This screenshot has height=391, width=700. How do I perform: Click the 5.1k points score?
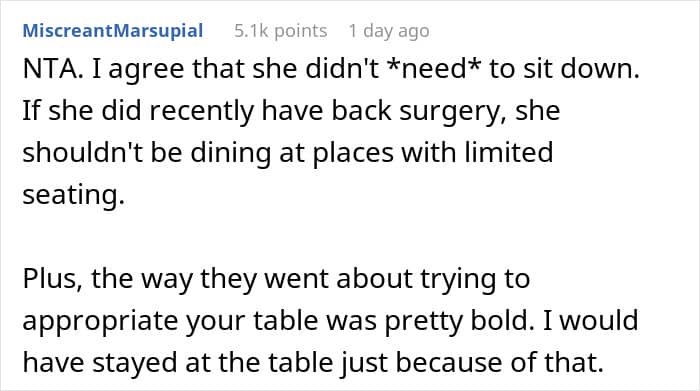point(281,31)
